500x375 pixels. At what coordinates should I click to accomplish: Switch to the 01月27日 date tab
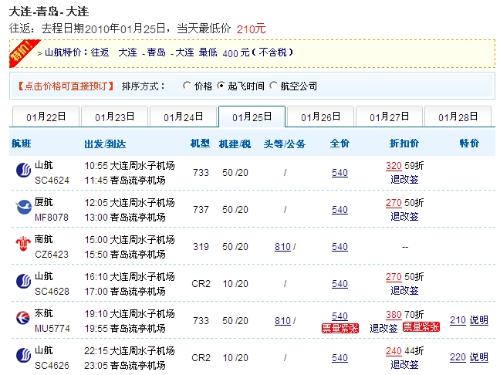[x=389, y=117]
